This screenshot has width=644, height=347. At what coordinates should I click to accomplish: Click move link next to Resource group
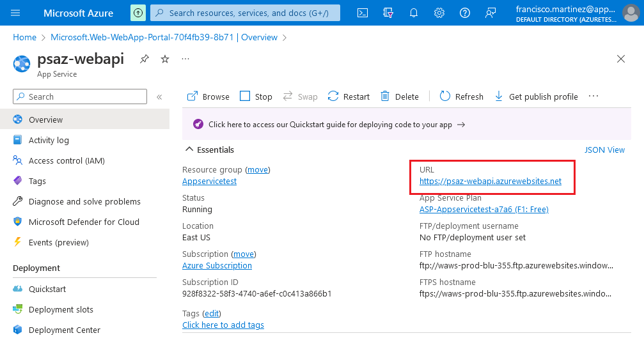pos(258,170)
